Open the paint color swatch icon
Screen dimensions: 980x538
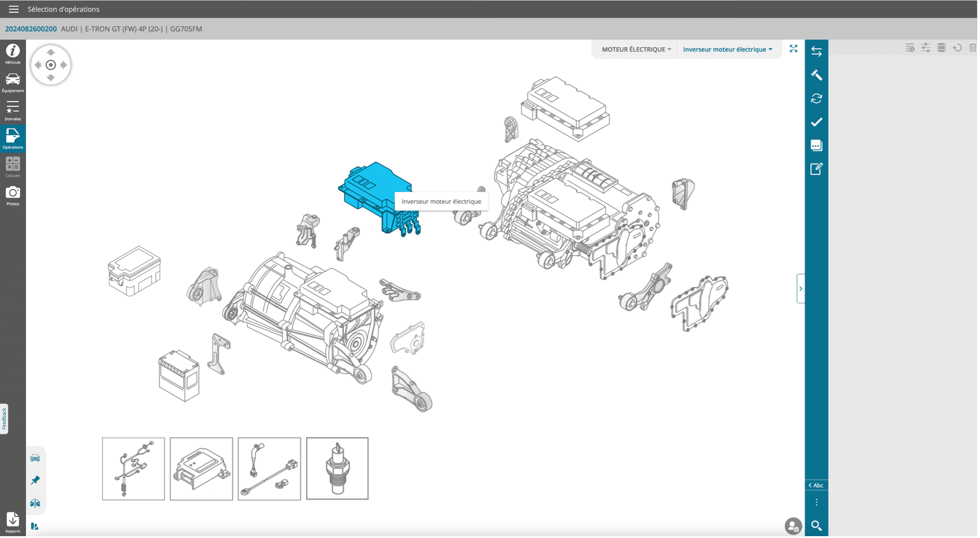point(35,526)
